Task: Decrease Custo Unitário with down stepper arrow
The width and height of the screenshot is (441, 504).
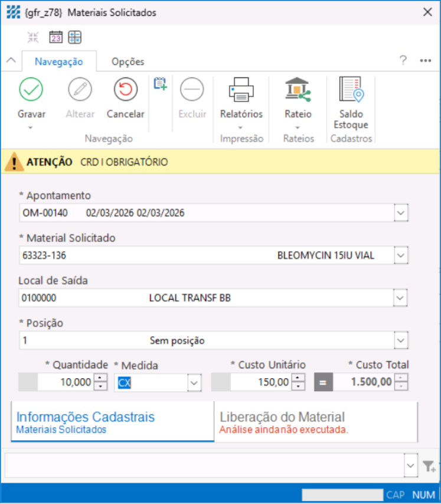Action: point(298,386)
